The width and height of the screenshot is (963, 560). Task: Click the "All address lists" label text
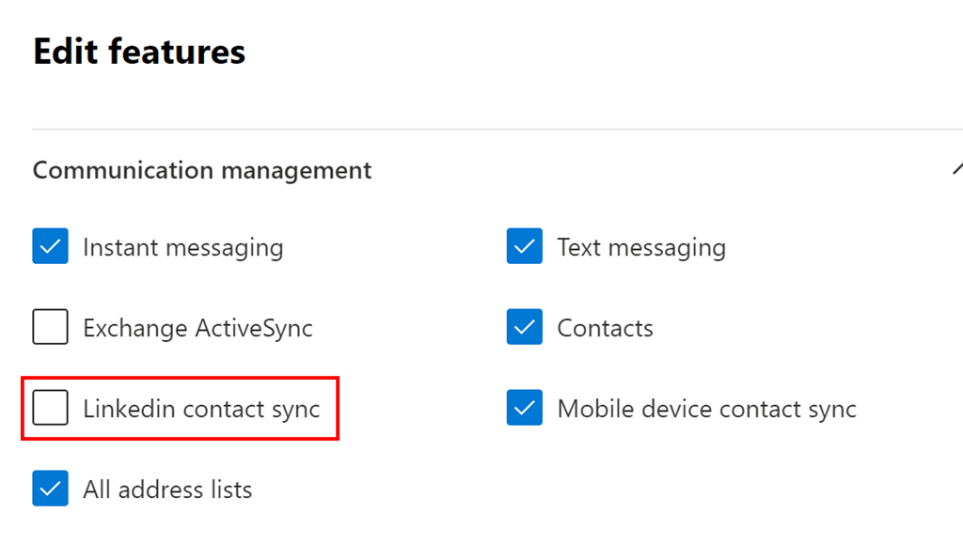(167, 490)
